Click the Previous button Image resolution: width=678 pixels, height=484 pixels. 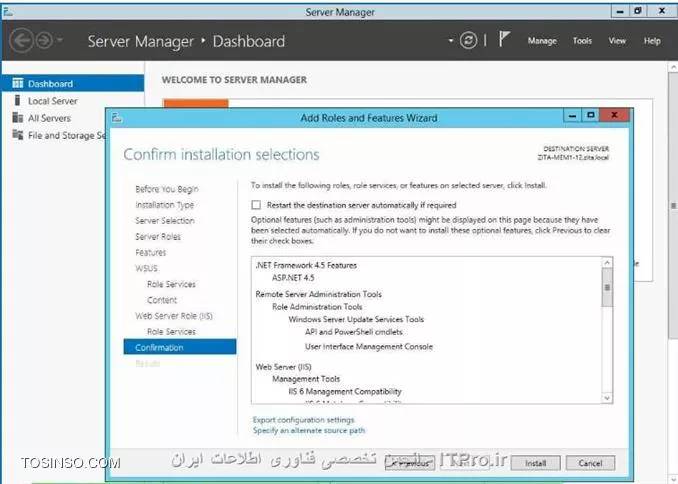[410, 463]
